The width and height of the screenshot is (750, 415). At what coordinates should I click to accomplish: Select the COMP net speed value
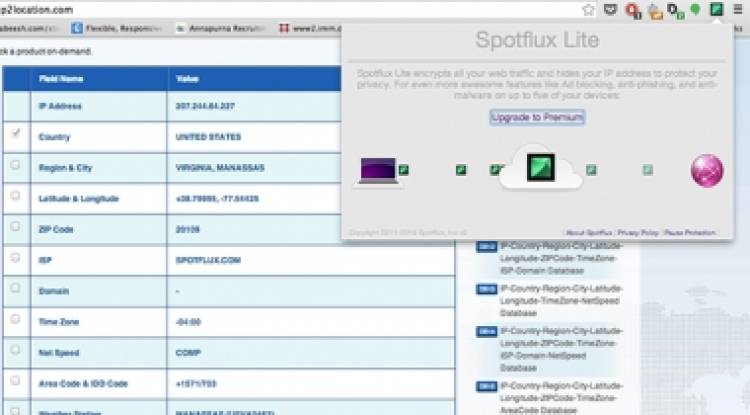(x=188, y=353)
